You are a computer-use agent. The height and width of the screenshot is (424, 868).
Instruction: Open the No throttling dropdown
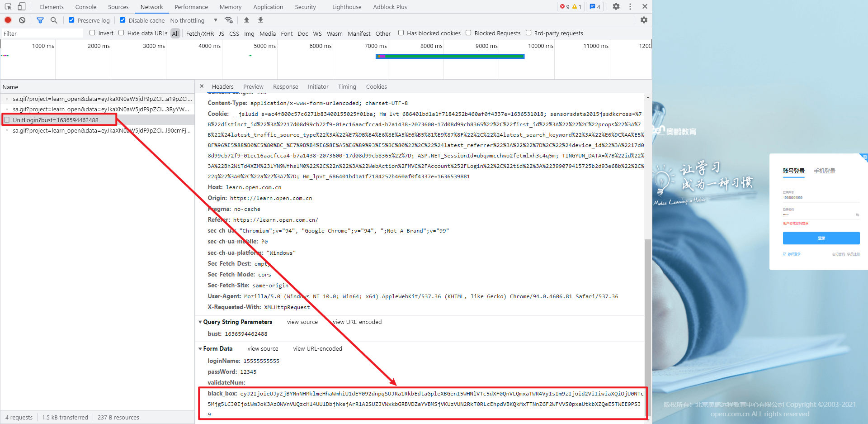pyautogui.click(x=194, y=20)
